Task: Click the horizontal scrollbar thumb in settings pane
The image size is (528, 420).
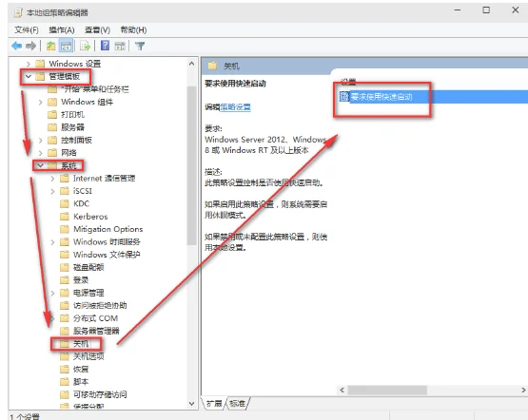Action: click(x=387, y=391)
